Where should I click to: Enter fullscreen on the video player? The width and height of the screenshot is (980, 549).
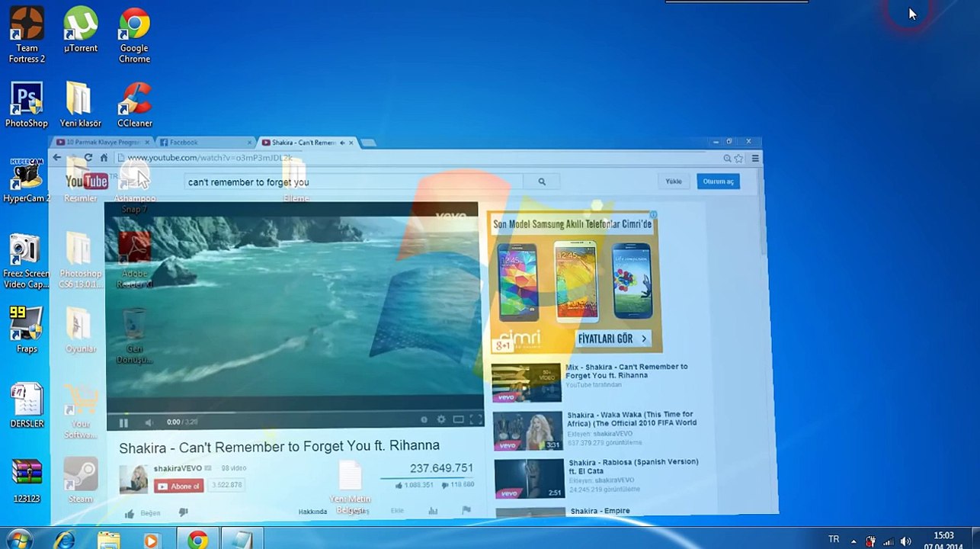click(x=476, y=419)
